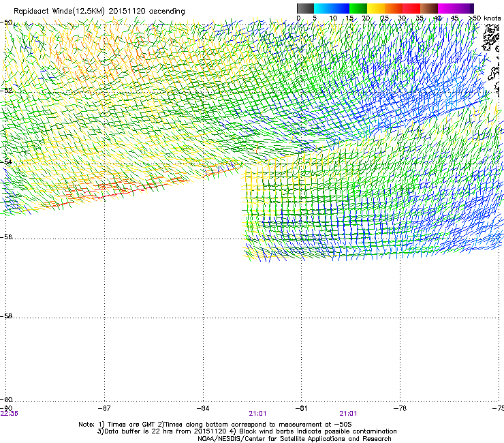Select the magenta 40-45 knots legend segment
The height and width of the screenshot is (443, 504).
[447, 8]
